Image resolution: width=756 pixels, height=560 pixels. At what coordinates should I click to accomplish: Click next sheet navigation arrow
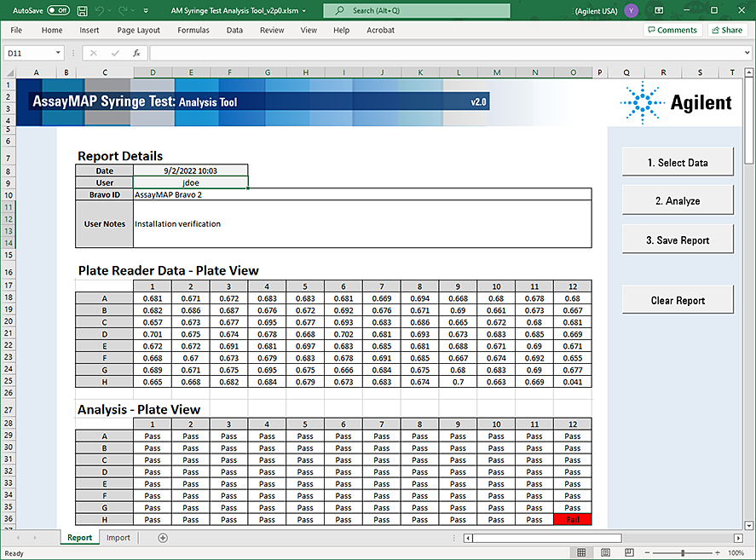(x=35, y=538)
